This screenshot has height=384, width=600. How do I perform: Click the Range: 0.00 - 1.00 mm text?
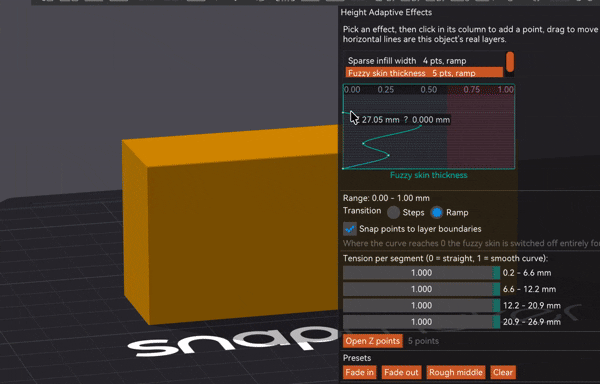click(x=386, y=198)
